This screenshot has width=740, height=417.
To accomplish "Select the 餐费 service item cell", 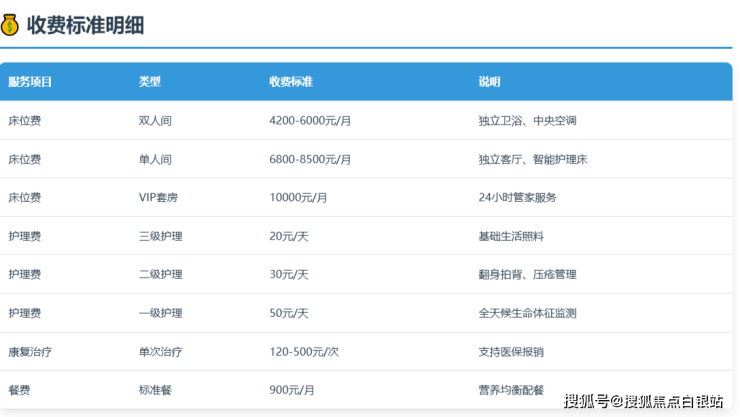I will (19, 390).
